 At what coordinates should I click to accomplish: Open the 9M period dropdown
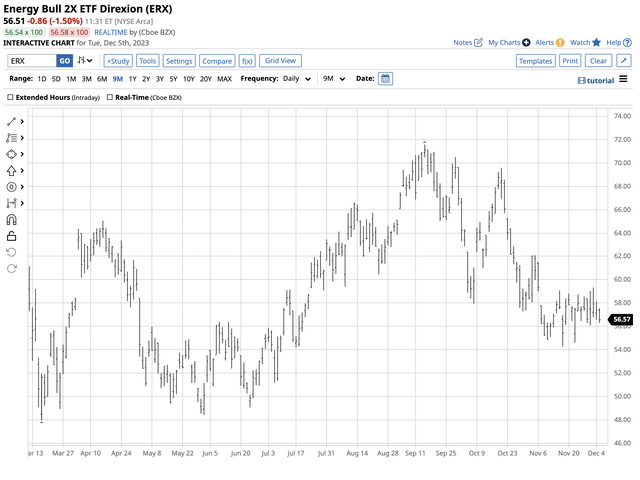click(334, 79)
